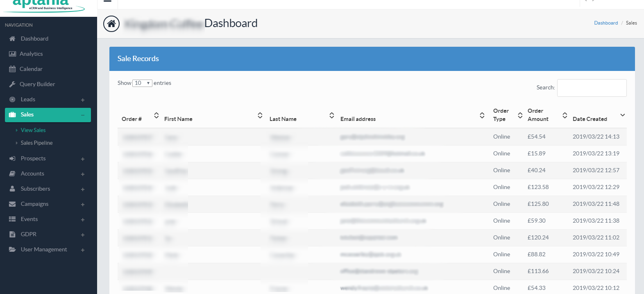The image size is (644, 294).
Task: Click the Dashboard breadcrumb link
Action: coord(605,23)
